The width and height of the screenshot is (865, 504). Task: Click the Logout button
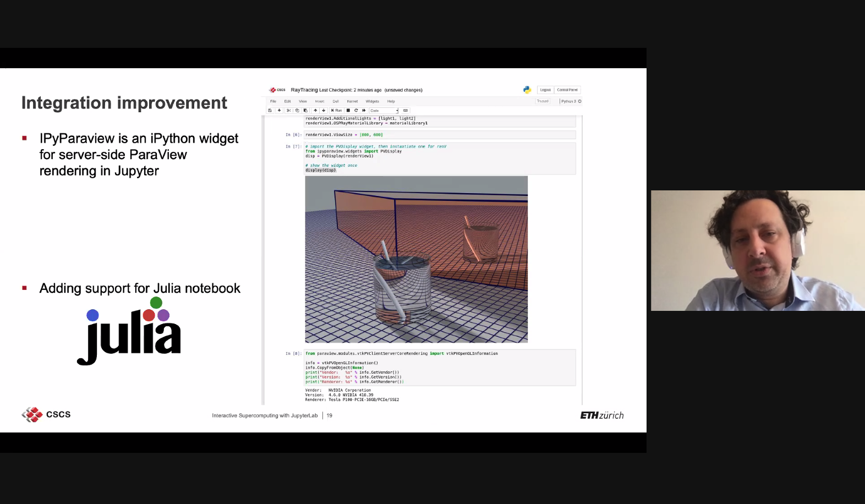[x=545, y=90]
